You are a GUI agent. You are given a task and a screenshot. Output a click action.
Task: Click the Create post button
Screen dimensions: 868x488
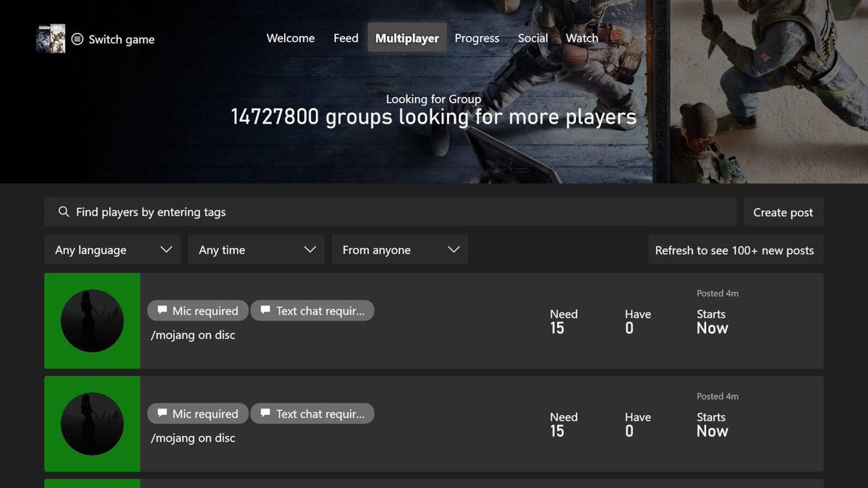783,212
